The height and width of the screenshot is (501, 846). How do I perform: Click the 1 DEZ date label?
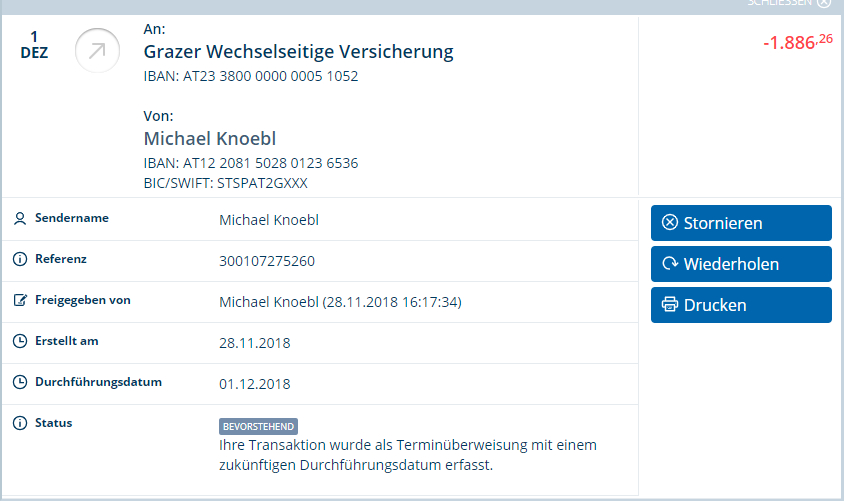(34, 45)
